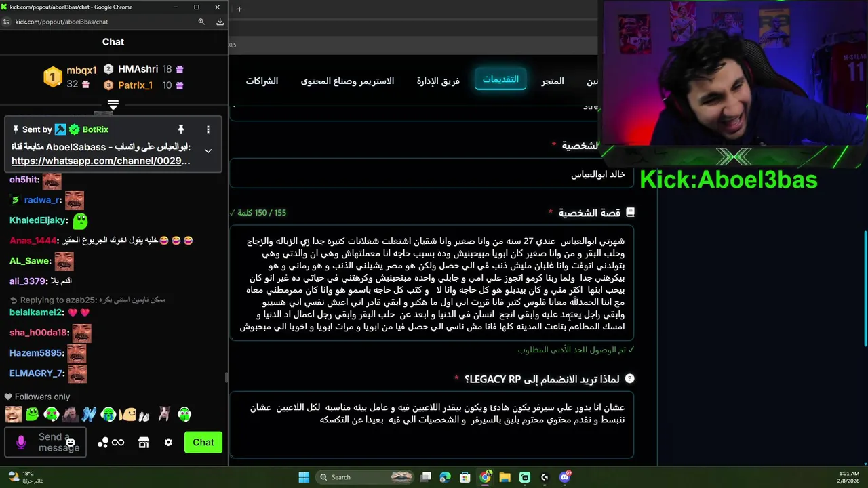The image size is (868, 488).
Task: Pick the laughing face emote
Action: 13,413
